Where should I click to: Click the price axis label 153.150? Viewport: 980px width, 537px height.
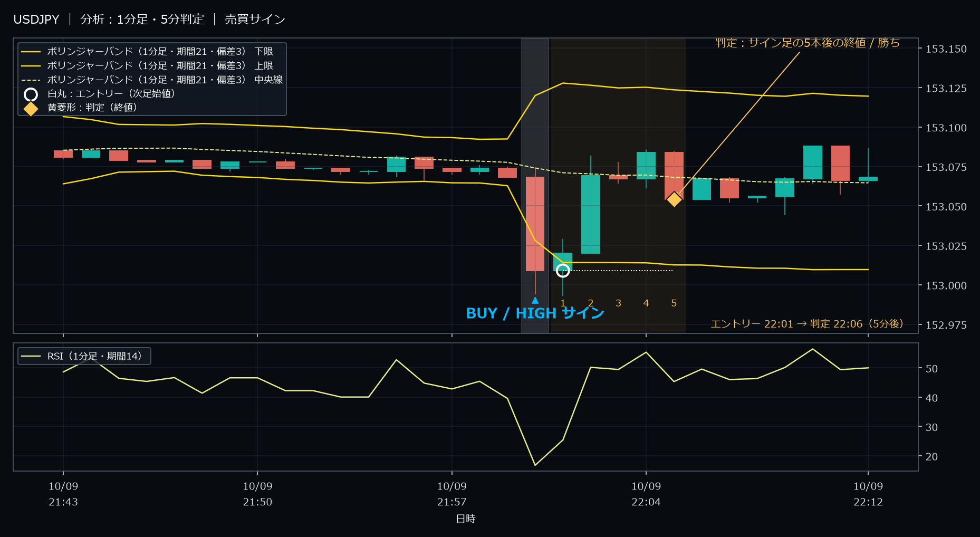click(946, 49)
